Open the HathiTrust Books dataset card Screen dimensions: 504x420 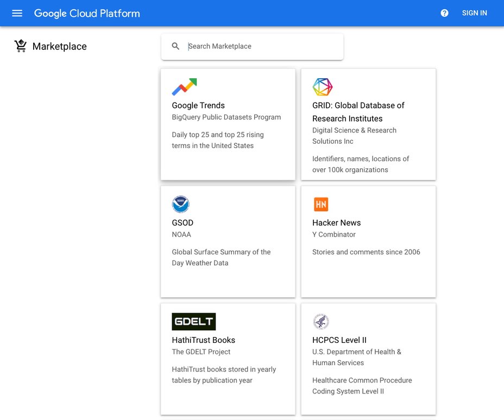pos(228,359)
